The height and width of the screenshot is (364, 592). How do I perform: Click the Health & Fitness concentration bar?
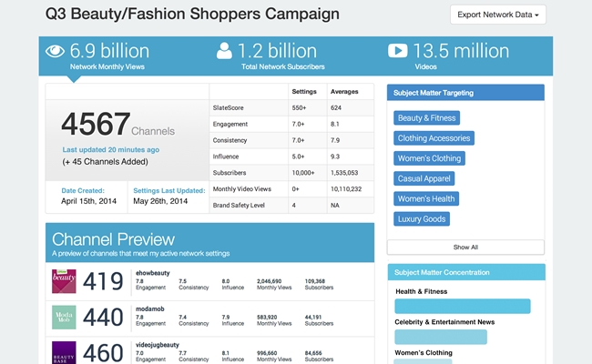463,307
